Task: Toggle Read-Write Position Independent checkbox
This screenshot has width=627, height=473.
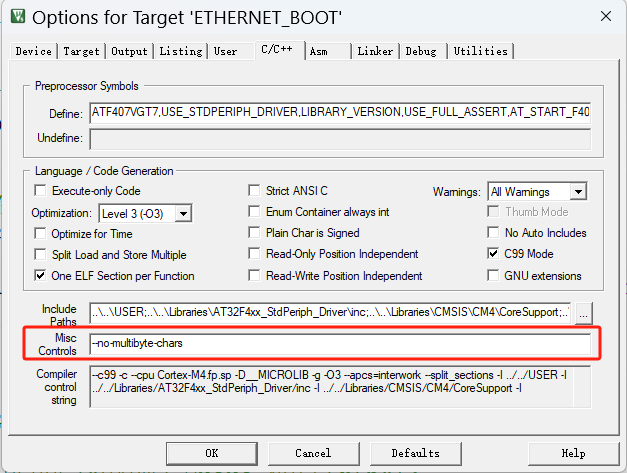Action: (254, 275)
